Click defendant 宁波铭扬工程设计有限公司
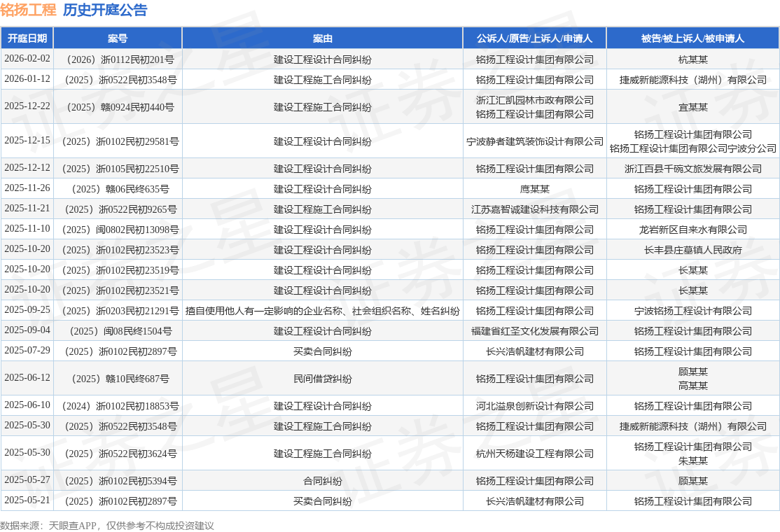Screen dimensions: 780x532 coord(693,311)
